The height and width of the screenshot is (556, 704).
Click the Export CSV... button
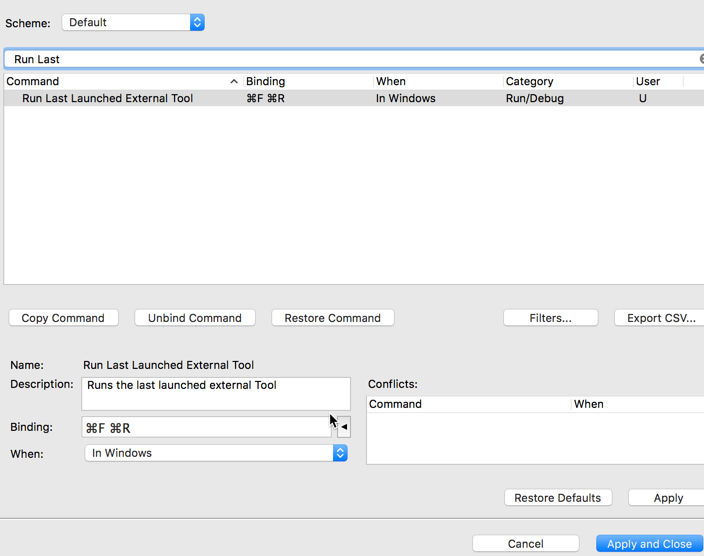pos(660,318)
